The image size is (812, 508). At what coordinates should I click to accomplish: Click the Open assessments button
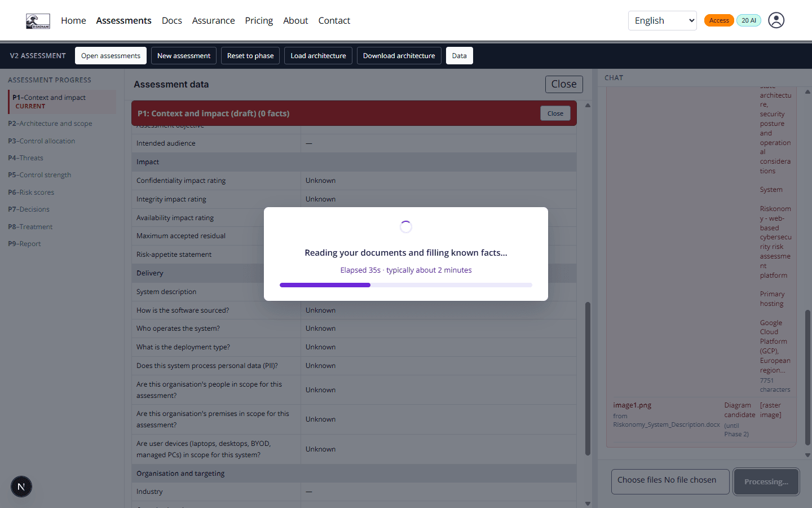click(x=111, y=56)
